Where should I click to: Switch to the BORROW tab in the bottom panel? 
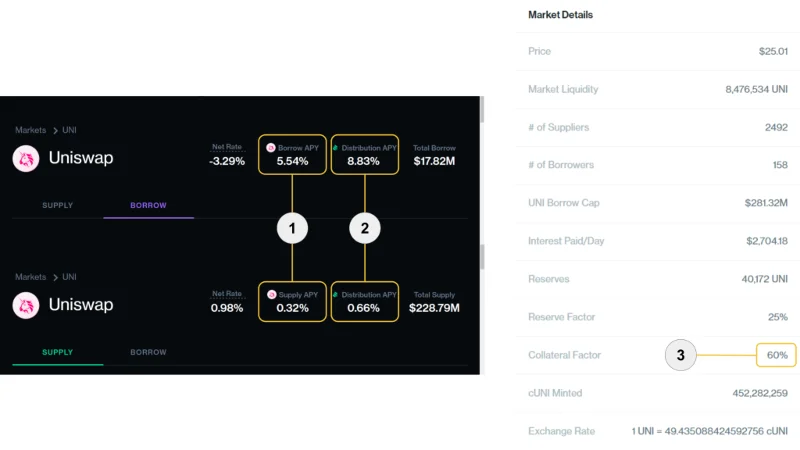point(148,352)
